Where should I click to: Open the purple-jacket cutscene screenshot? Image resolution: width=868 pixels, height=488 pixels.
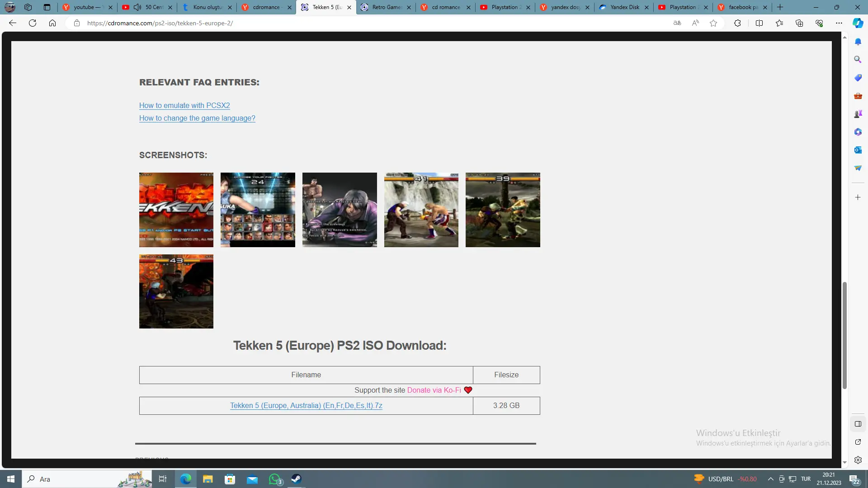[340, 210]
